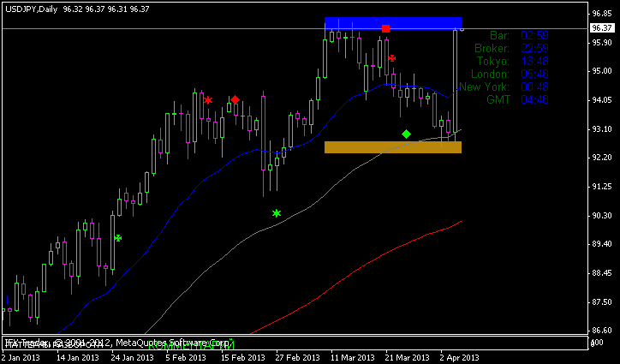Click the 11 Mar 2013 date label
The image size is (620, 364).
pos(351,357)
